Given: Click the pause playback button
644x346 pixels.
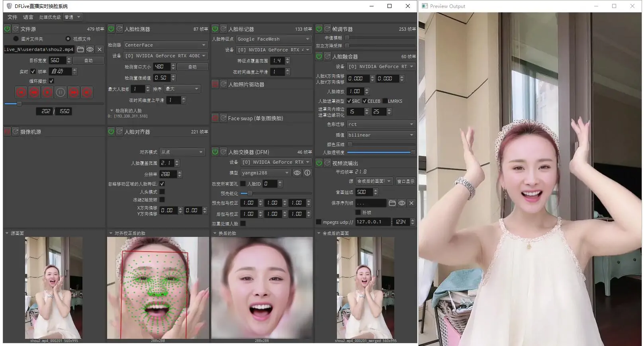Looking at the screenshot, I should (x=61, y=93).
